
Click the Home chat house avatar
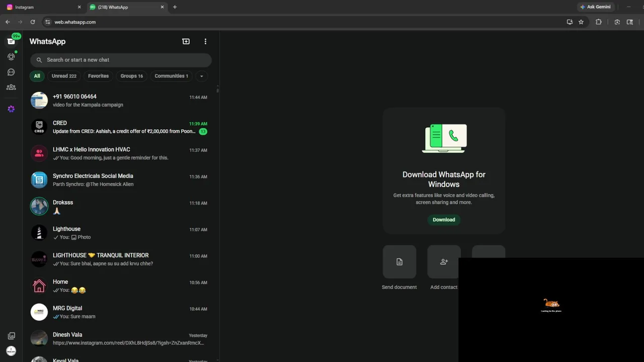(39, 286)
